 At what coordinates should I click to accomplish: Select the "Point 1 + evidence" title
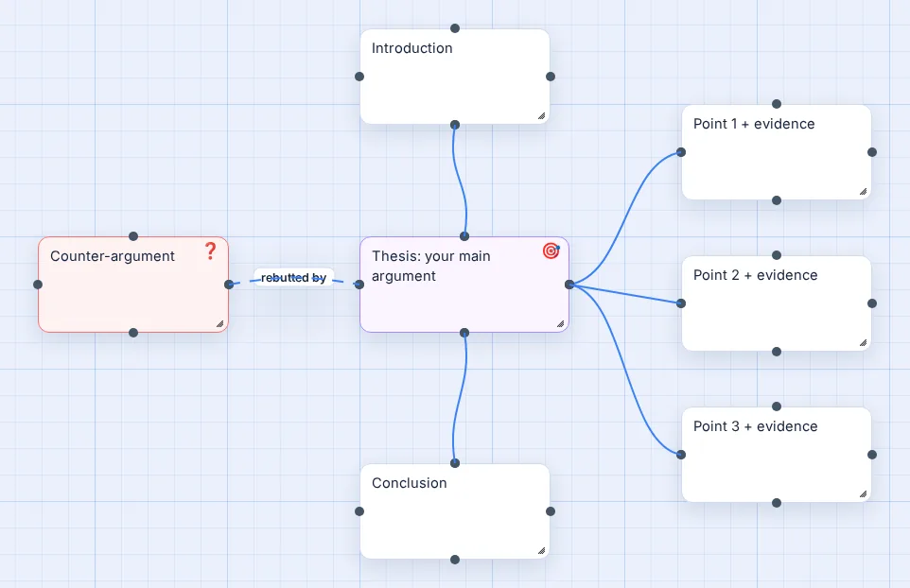tap(754, 124)
